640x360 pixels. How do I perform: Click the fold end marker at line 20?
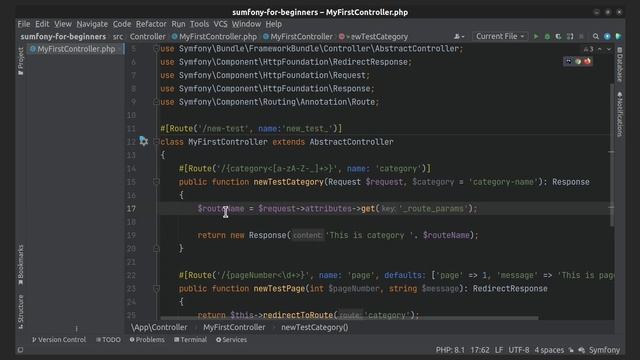coord(156,248)
